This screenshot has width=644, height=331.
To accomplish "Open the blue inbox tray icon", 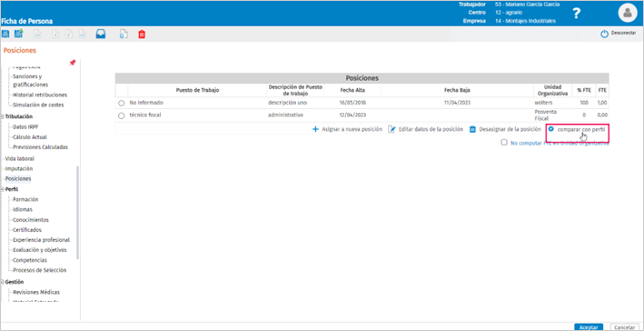I will coord(101,35).
